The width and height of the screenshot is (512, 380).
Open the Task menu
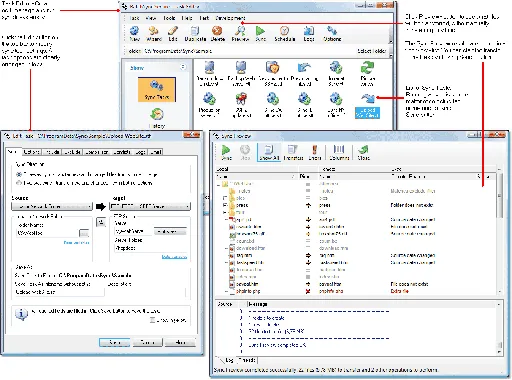pyautogui.click(x=134, y=18)
